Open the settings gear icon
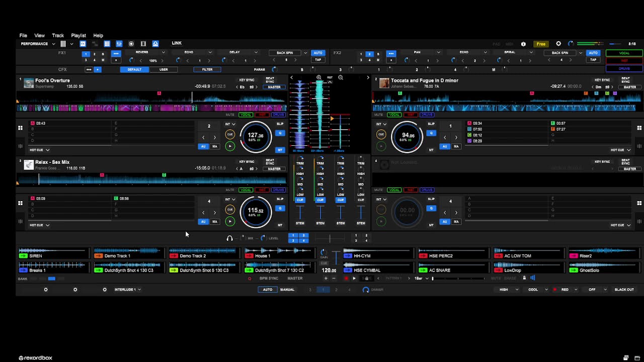This screenshot has width=644, height=362. point(558,44)
